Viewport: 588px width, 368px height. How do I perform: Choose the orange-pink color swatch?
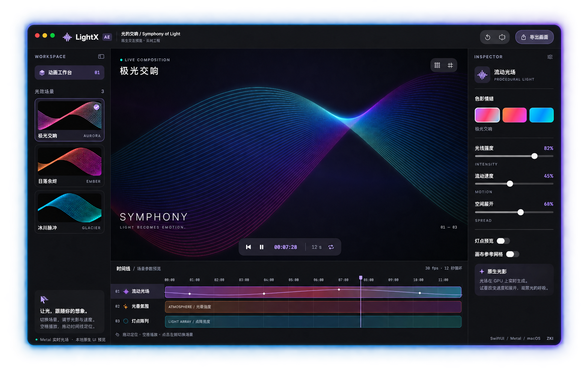point(515,115)
